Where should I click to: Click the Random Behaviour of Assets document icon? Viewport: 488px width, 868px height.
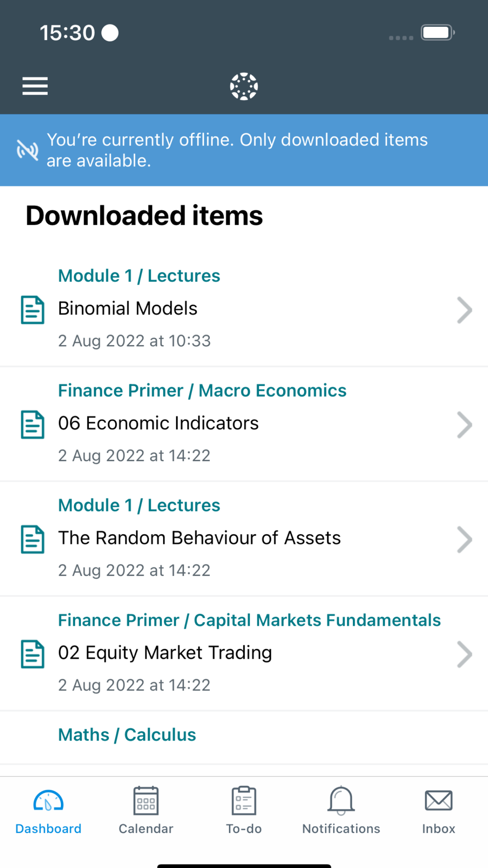pyautogui.click(x=33, y=539)
